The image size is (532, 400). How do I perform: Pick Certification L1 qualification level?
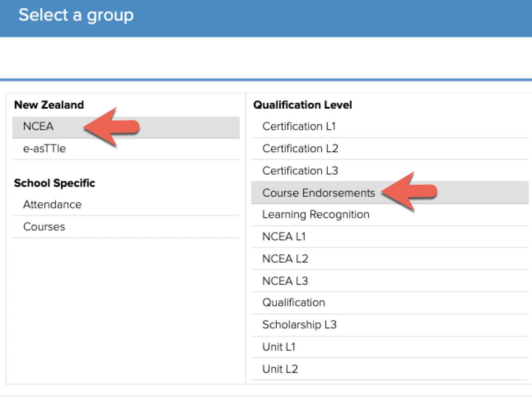coord(299,126)
